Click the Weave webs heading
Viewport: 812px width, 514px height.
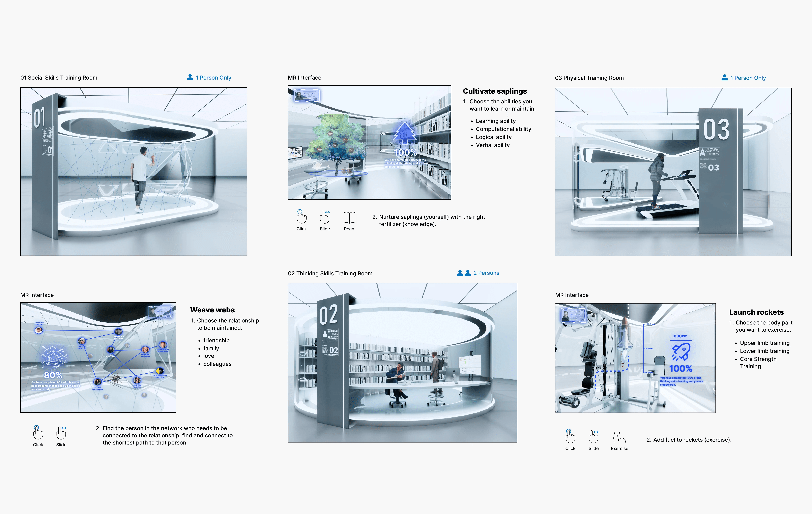coord(212,310)
